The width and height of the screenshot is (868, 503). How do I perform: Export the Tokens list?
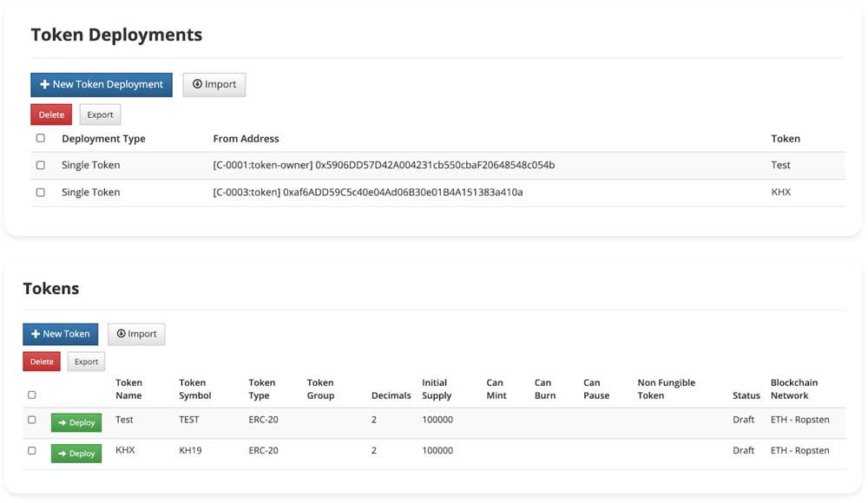click(x=86, y=362)
